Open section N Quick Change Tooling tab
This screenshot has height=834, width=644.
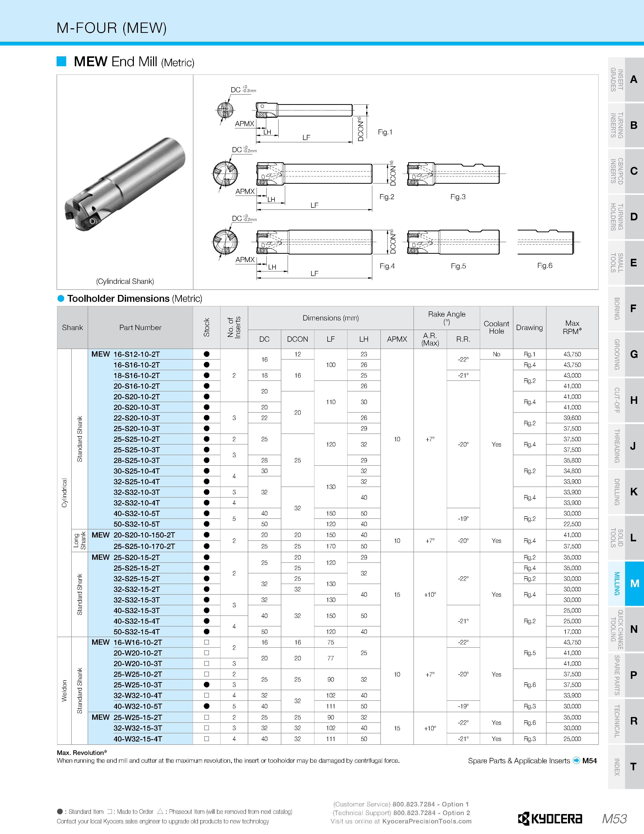(x=626, y=629)
